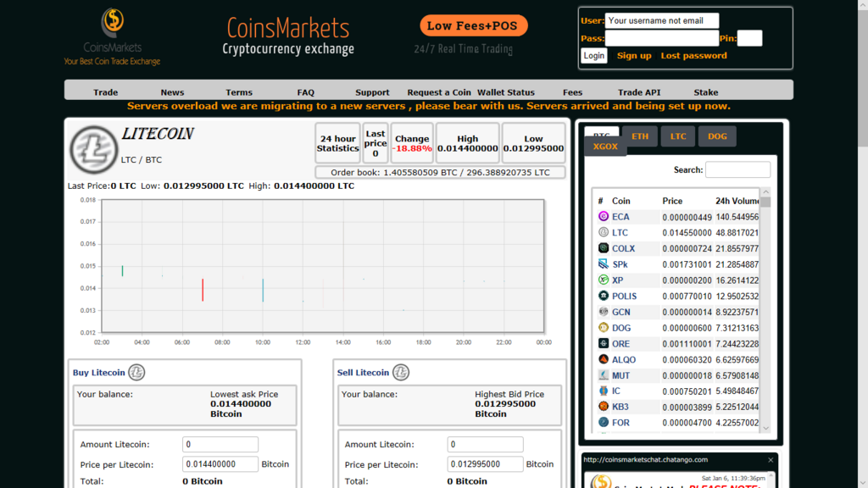The image size is (868, 488).
Task: Click the COLX coin link
Action: click(623, 248)
